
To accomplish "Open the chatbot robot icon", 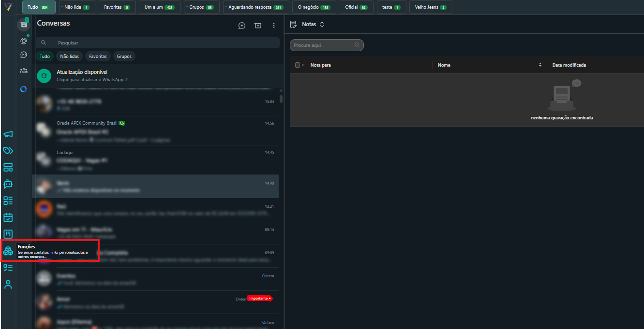I will click(x=8, y=184).
